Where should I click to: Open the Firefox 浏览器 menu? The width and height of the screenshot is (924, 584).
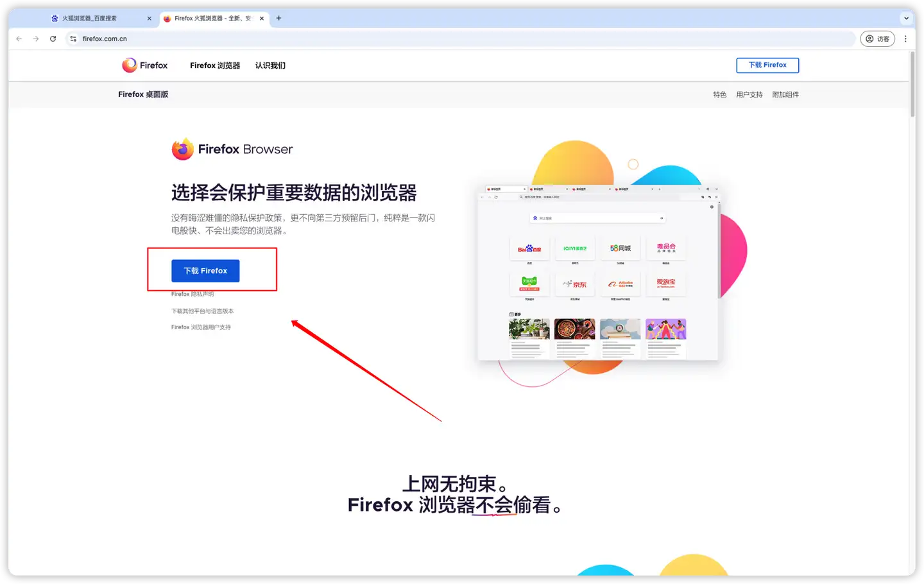coord(215,65)
